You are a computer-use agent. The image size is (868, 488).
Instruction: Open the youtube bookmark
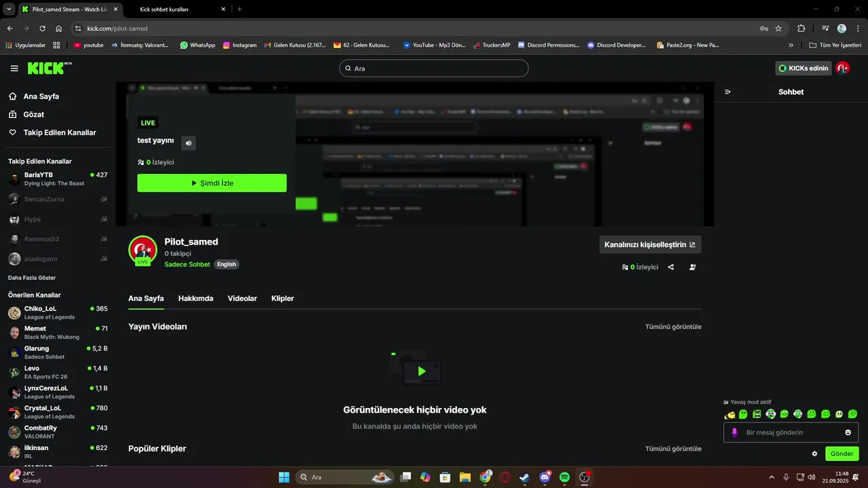[x=89, y=45]
